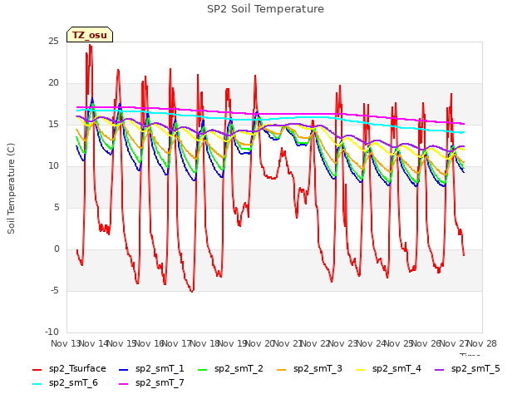Click blue sp2_smT_1 legend color marker
This screenshot has height=399, width=532.
tap(124, 370)
